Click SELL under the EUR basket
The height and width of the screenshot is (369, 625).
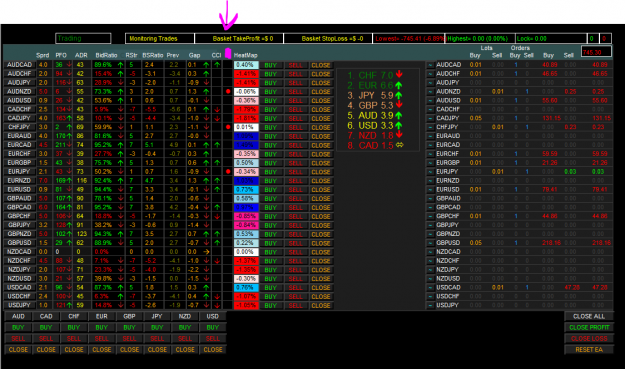tap(102, 339)
